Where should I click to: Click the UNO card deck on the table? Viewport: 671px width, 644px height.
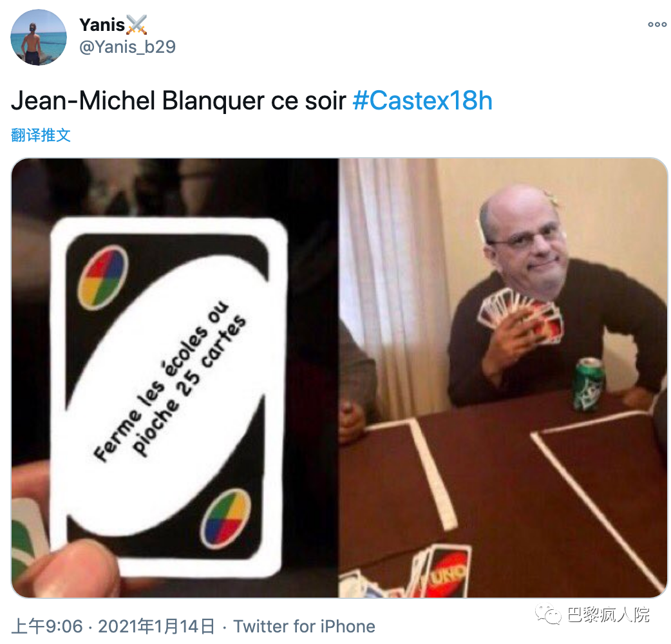click(440, 571)
